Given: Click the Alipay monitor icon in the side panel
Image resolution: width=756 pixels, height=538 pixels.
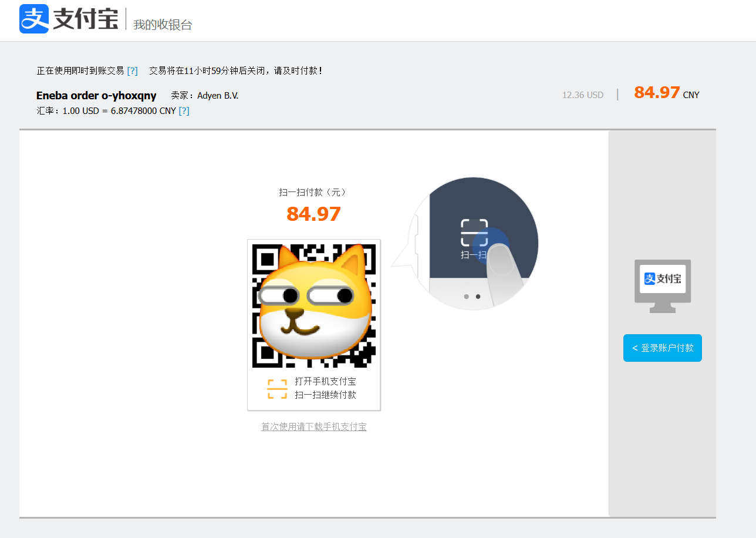Looking at the screenshot, I should [663, 286].
